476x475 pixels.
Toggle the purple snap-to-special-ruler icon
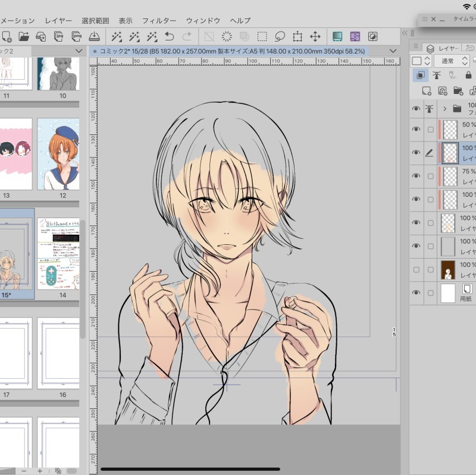355,37
